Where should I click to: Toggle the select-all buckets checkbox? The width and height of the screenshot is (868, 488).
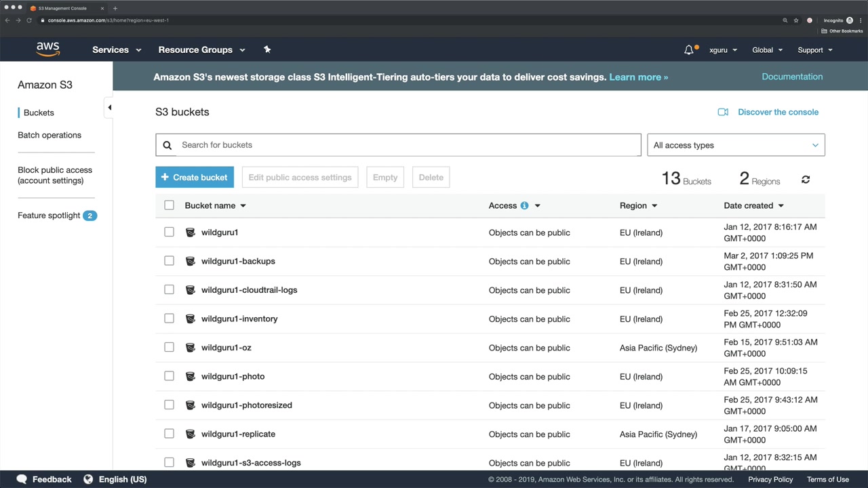click(x=169, y=205)
